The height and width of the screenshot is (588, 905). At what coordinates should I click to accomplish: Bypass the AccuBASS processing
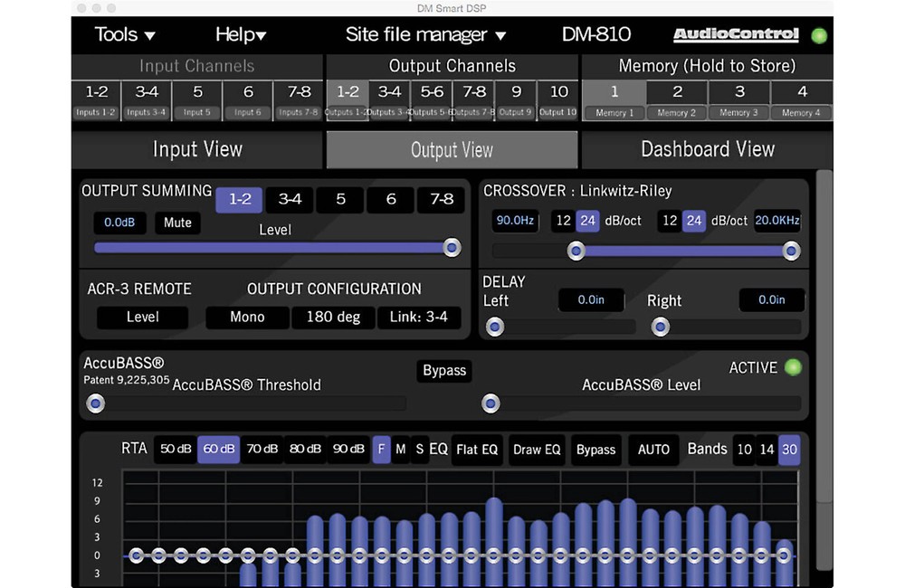443,371
